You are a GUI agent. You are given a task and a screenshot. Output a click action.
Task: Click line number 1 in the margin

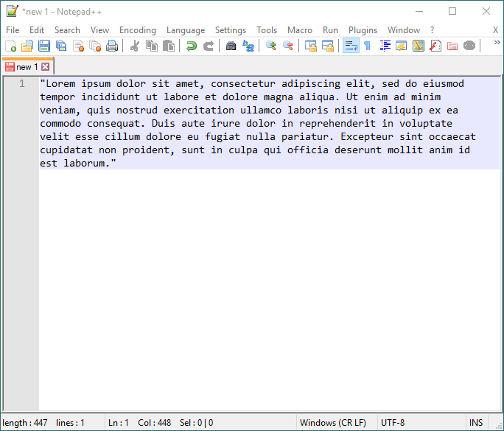coord(22,84)
